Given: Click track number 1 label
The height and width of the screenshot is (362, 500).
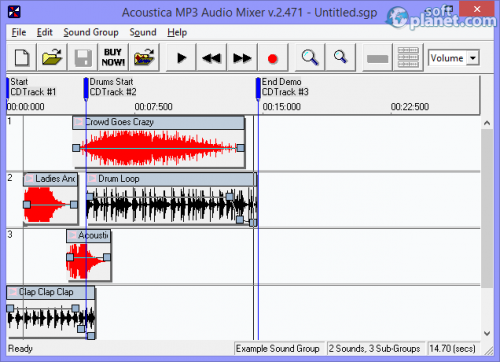Looking at the screenshot, I should 9,121.
